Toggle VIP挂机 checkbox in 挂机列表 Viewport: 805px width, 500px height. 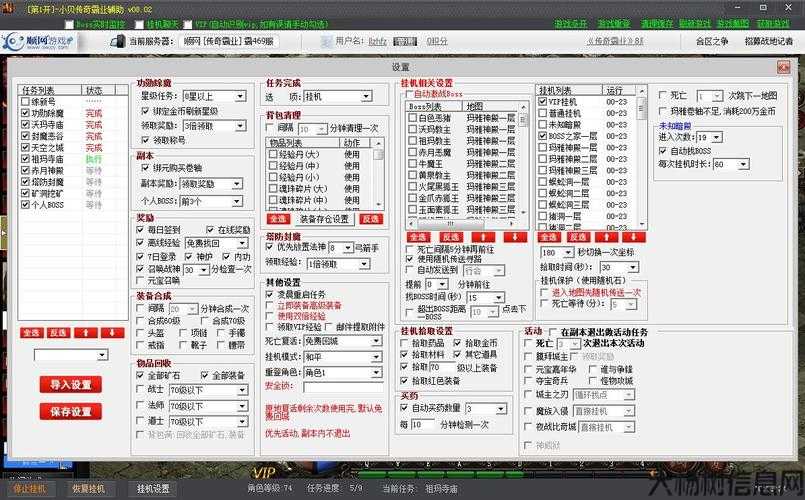tap(543, 102)
